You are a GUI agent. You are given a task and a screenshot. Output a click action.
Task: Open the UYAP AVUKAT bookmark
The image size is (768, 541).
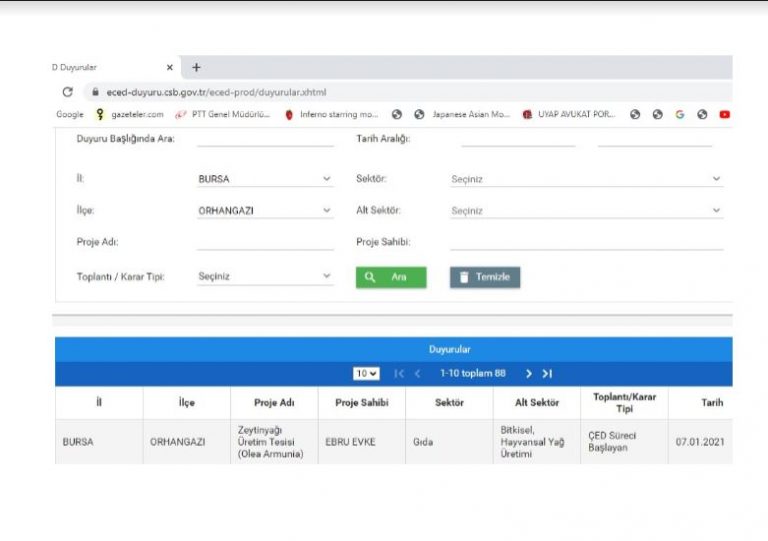[569, 114]
